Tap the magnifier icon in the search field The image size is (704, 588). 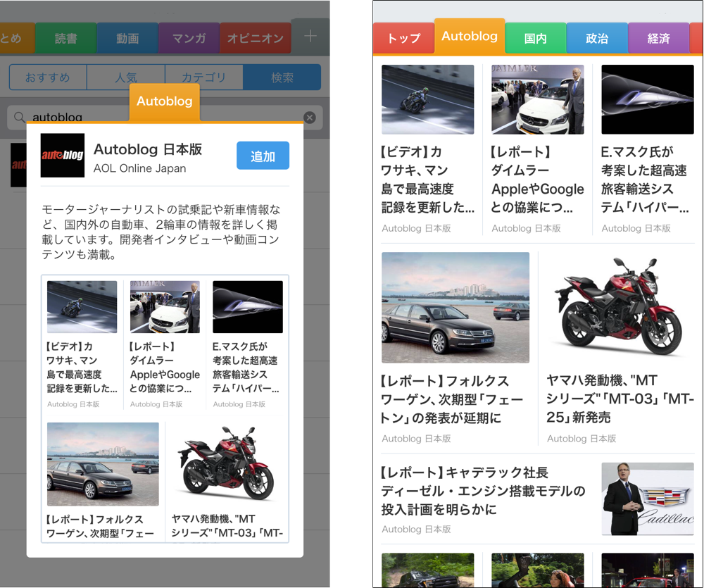[x=19, y=117]
